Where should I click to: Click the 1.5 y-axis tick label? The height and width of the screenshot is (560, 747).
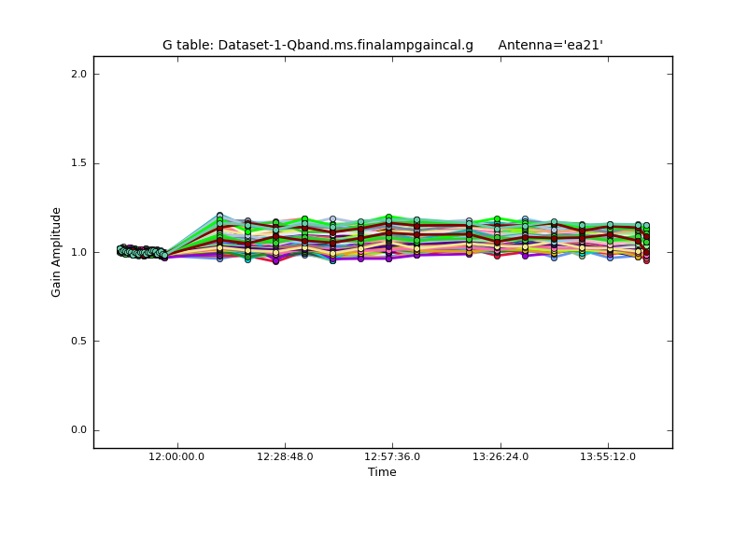point(79,163)
